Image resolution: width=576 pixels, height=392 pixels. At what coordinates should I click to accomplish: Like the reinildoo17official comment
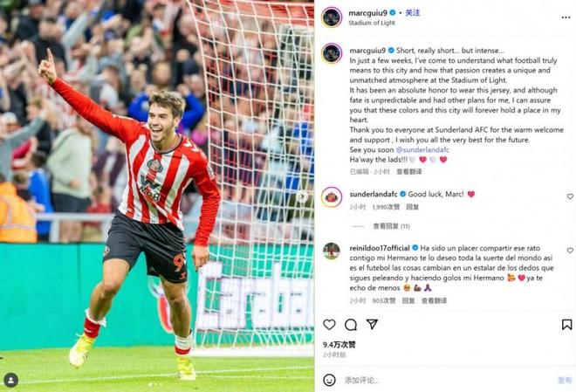tap(570, 251)
